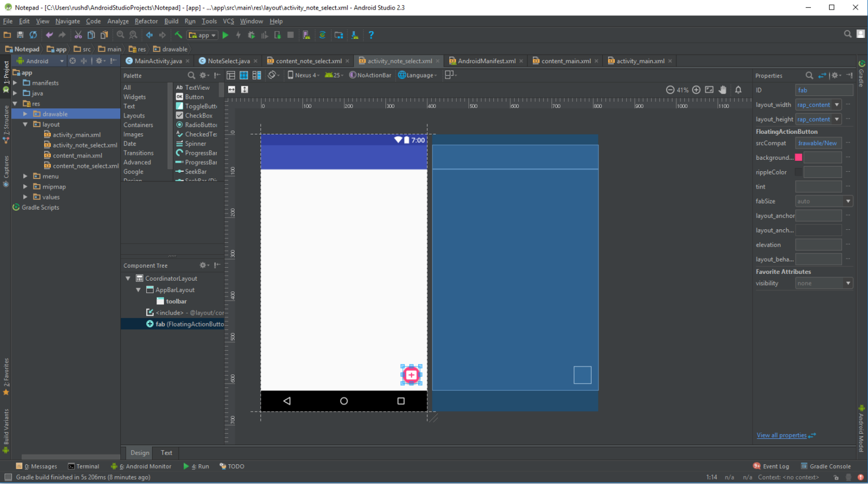Open the design warnings bell icon
This screenshot has width=868, height=484.
coord(738,90)
